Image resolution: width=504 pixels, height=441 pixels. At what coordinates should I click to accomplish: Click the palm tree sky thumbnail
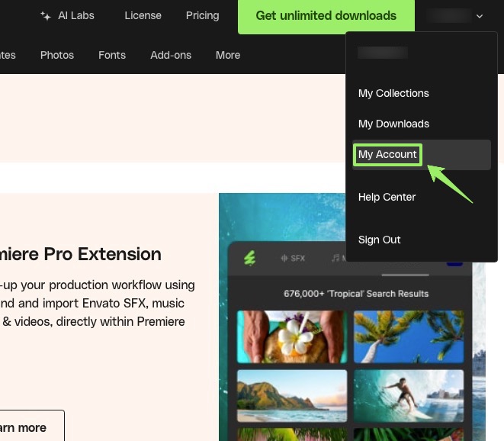click(x=409, y=336)
